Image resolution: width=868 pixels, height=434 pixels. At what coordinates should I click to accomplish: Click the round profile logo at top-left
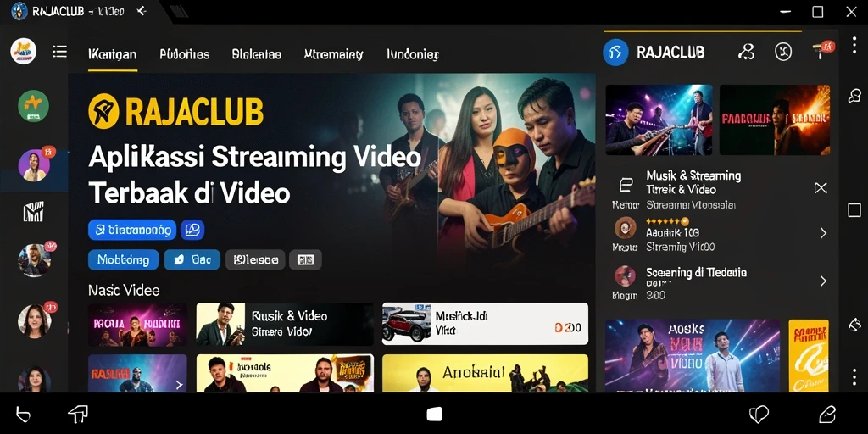click(x=23, y=52)
